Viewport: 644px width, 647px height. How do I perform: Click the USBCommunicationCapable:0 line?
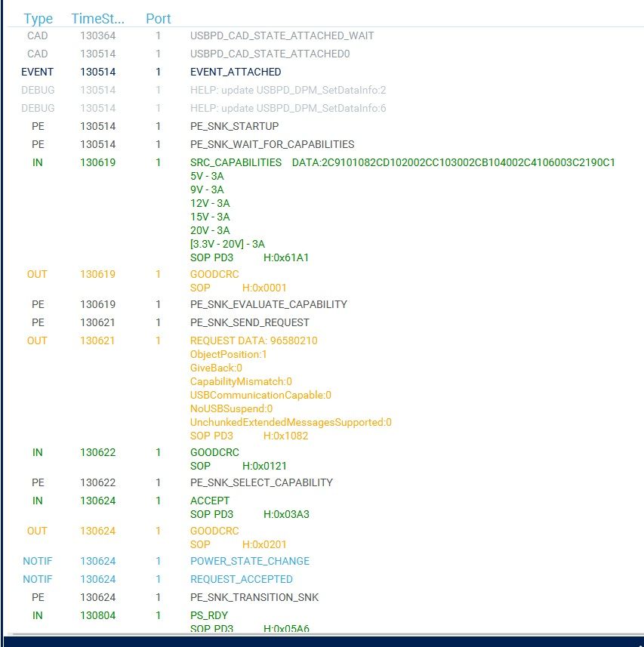260,396
